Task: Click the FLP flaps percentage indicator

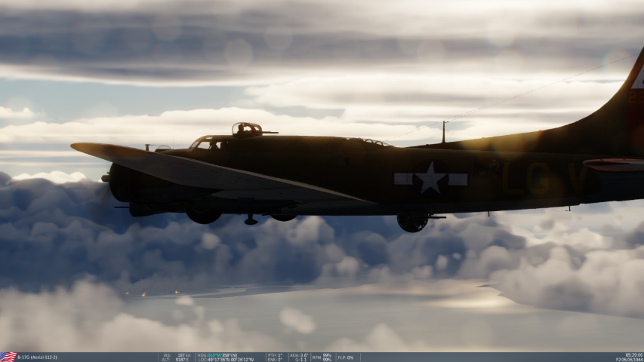Action: (x=345, y=357)
